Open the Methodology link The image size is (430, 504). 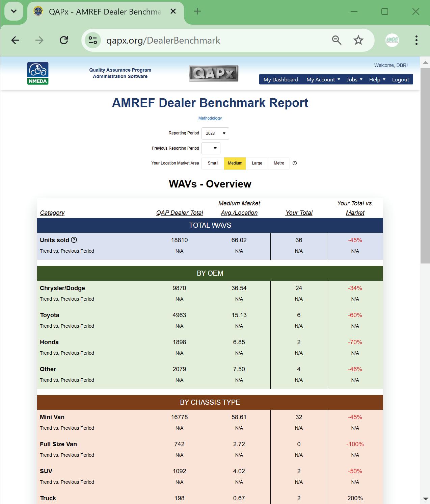pos(210,118)
